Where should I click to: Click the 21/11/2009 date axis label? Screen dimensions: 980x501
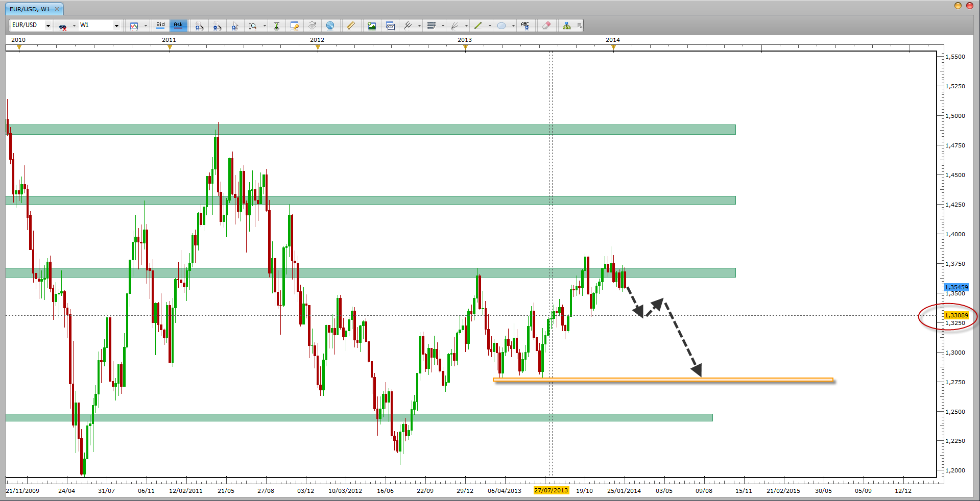tap(22, 491)
